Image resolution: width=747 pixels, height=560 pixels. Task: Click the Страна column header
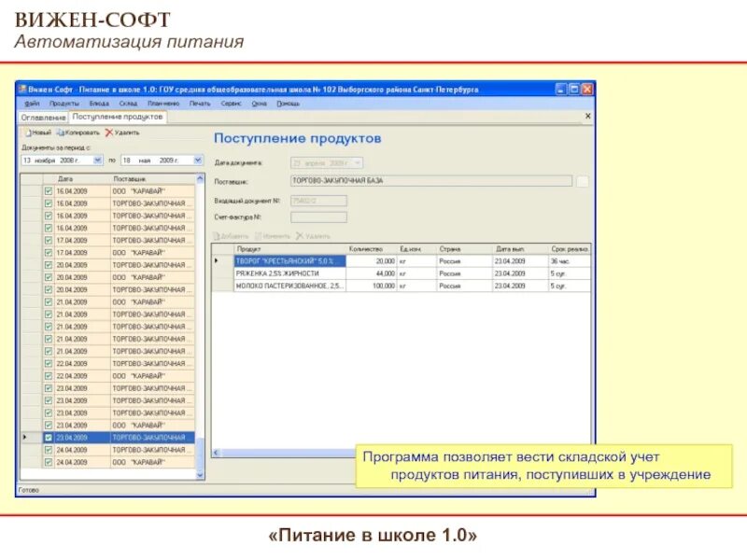point(464,249)
